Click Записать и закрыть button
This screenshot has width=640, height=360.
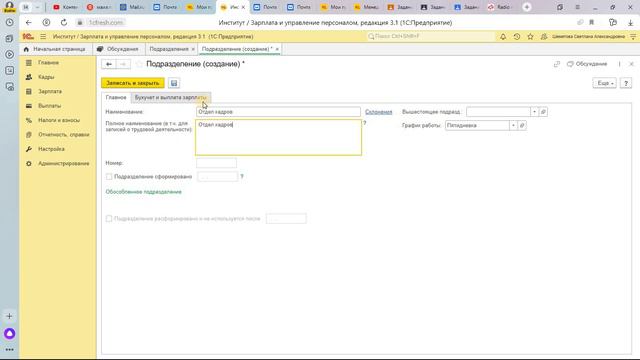133,83
